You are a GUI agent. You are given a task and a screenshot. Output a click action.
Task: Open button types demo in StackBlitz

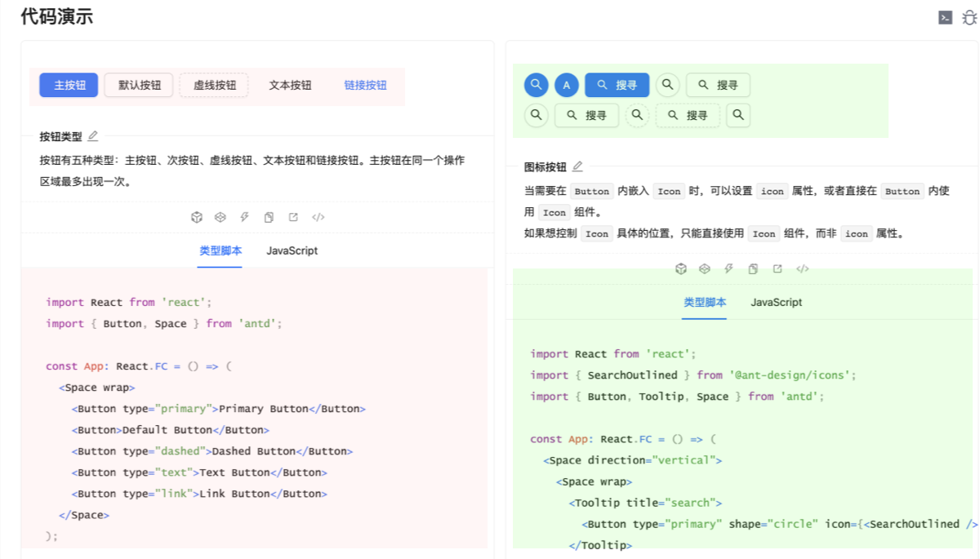(244, 217)
